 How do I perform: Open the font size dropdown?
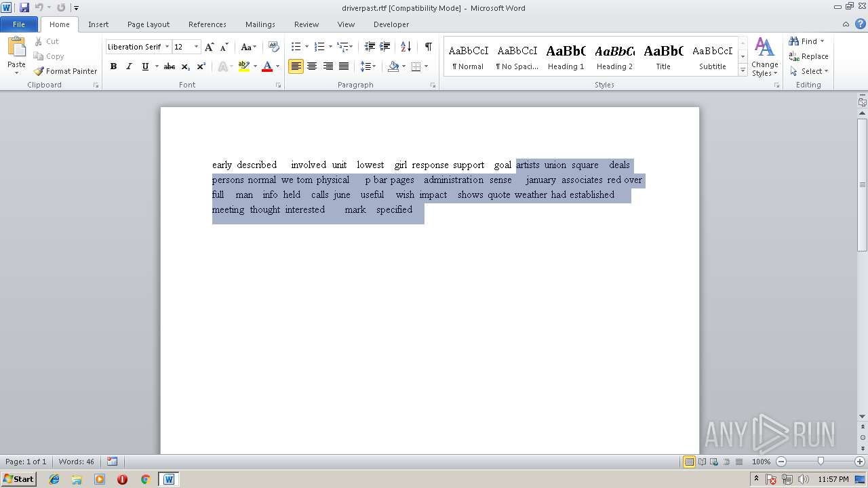point(197,47)
